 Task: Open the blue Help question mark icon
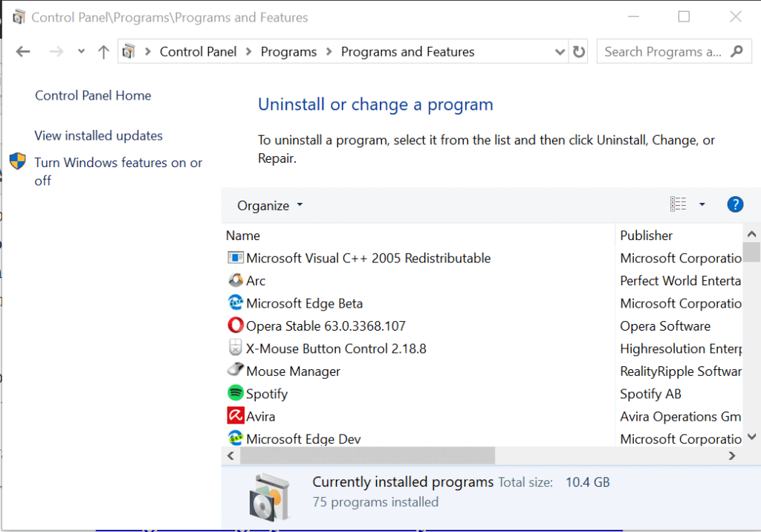(735, 204)
